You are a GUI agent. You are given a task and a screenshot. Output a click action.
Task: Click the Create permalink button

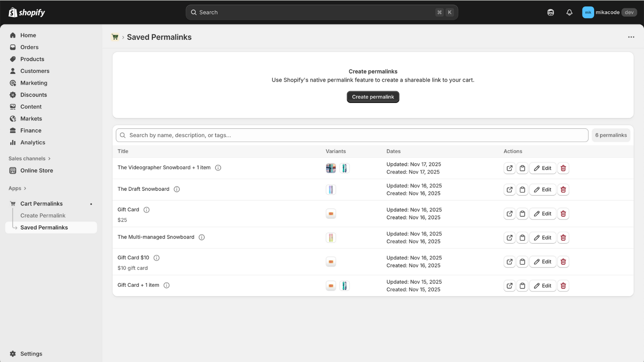coord(373,97)
